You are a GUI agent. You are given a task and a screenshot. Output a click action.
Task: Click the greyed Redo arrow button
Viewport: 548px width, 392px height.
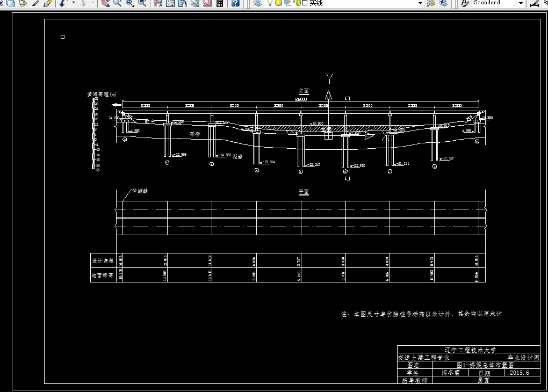(x=83, y=3)
